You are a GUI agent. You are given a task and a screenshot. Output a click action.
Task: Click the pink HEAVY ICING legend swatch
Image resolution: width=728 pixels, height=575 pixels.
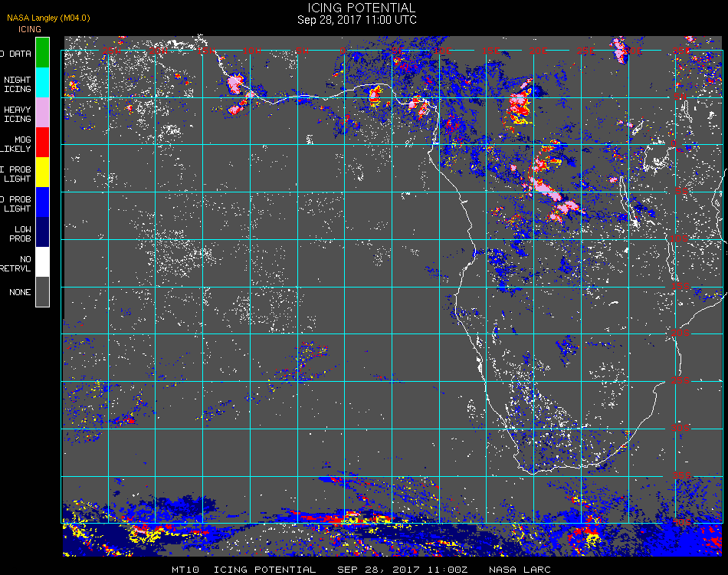click(x=42, y=113)
